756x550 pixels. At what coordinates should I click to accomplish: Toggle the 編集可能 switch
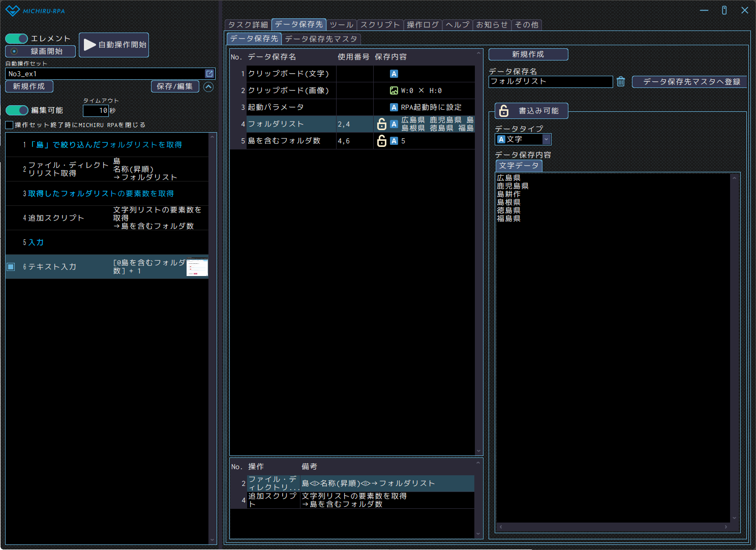(17, 110)
